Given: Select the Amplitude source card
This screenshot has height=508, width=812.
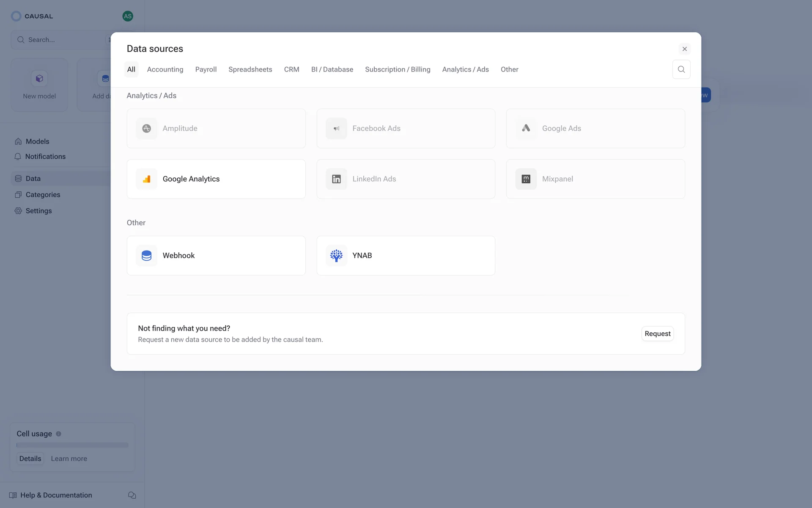Looking at the screenshot, I should point(216,128).
